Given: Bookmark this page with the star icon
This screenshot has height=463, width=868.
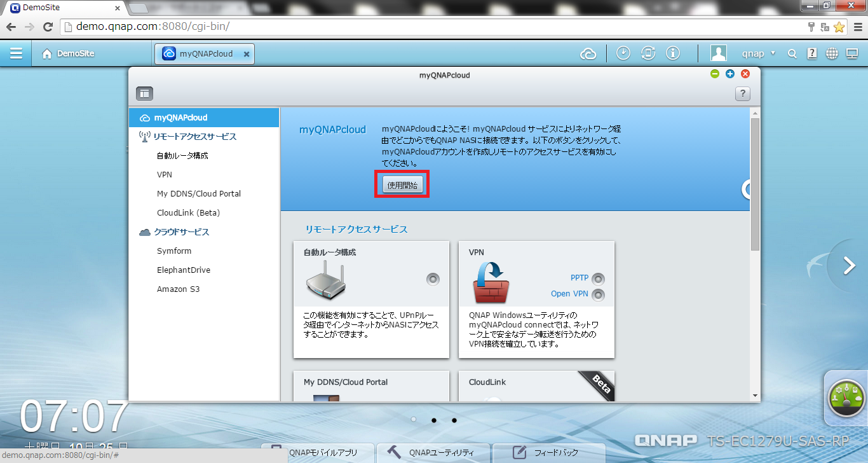Looking at the screenshot, I should tap(839, 27).
